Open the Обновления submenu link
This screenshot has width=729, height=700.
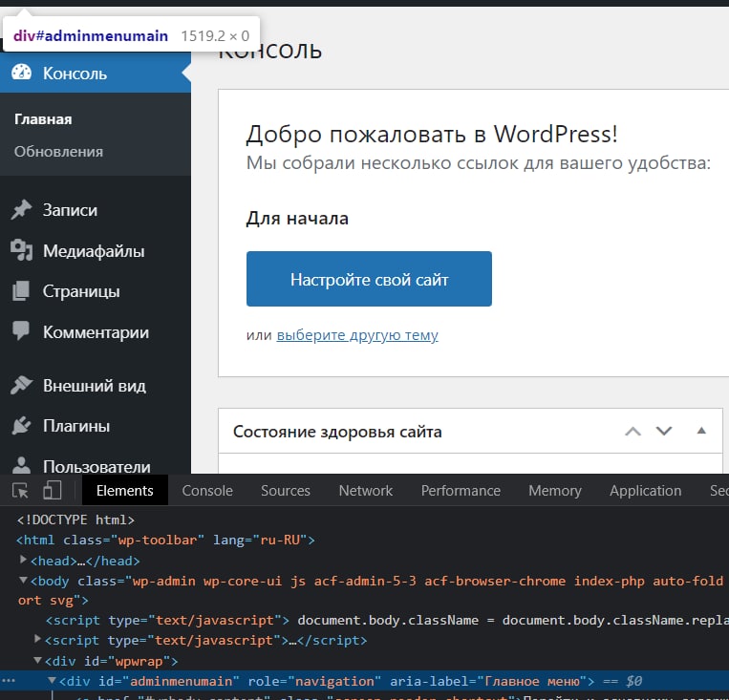[58, 152]
